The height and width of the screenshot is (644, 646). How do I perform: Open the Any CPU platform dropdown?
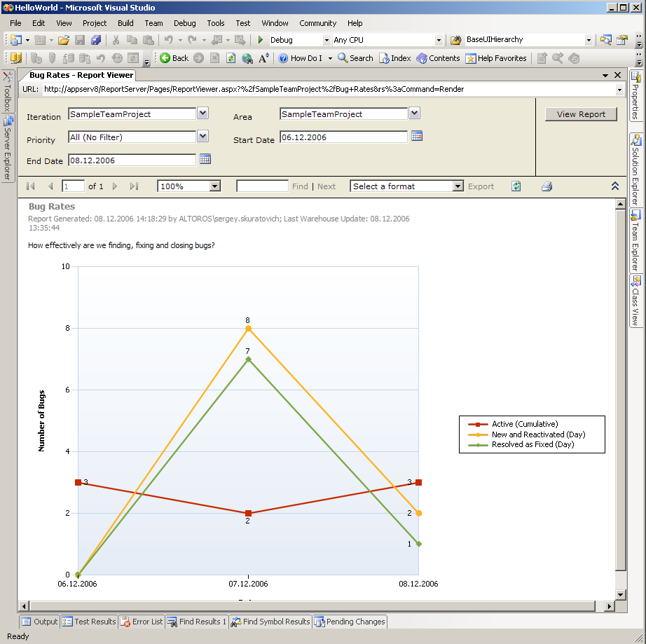pos(439,40)
